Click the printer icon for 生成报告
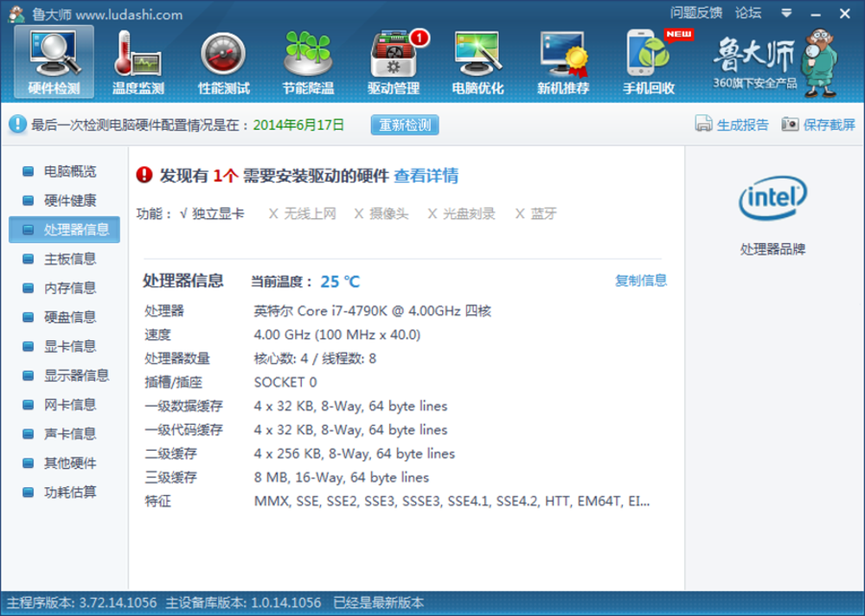865x616 pixels. [703, 125]
